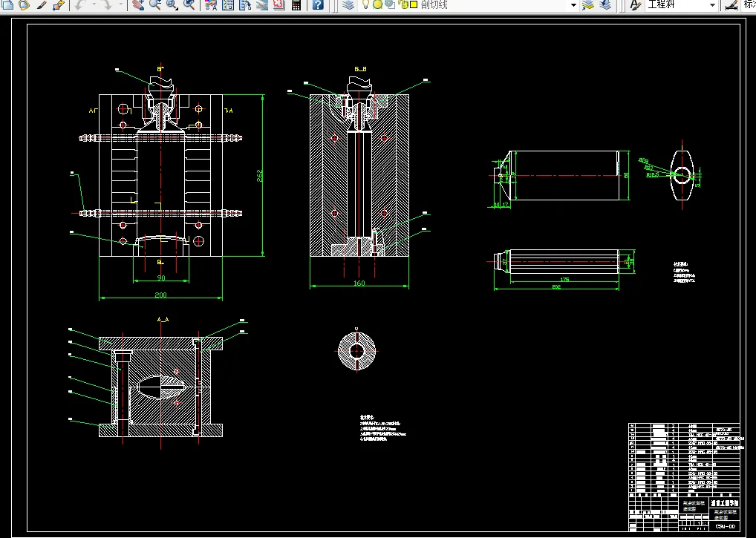This screenshot has width=756, height=538.
Task: Click the Layer Previous icon
Action: [605, 4]
